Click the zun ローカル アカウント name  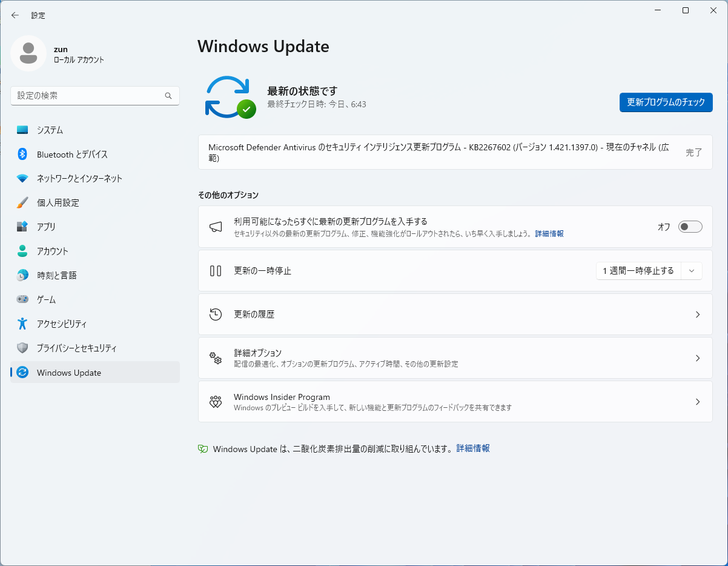click(x=79, y=55)
